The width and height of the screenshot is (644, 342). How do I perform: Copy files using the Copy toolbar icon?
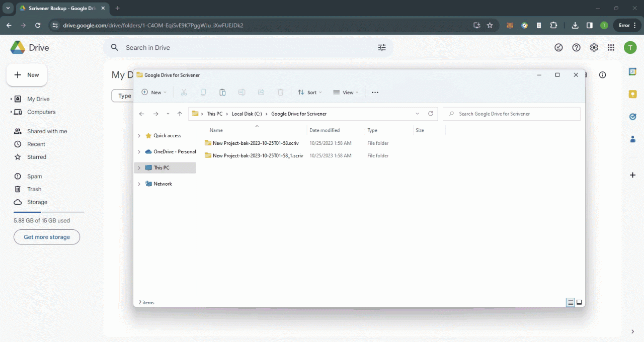point(203,92)
